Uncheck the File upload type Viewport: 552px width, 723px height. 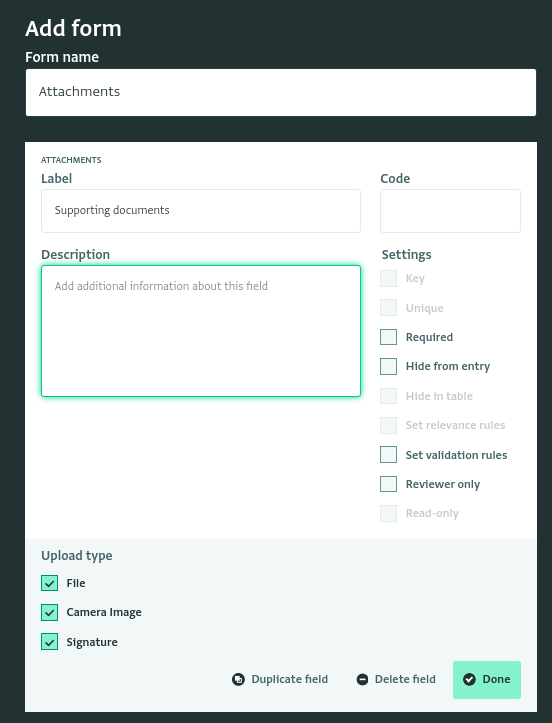[x=49, y=583]
